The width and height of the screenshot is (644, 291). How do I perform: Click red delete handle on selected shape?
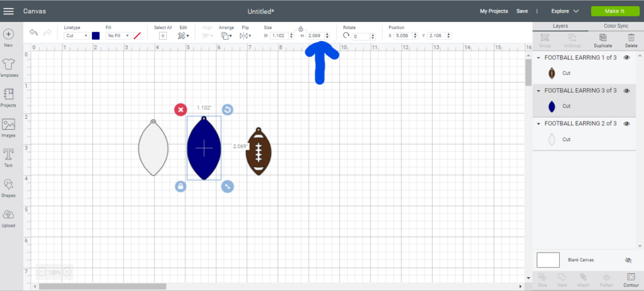pyautogui.click(x=180, y=110)
